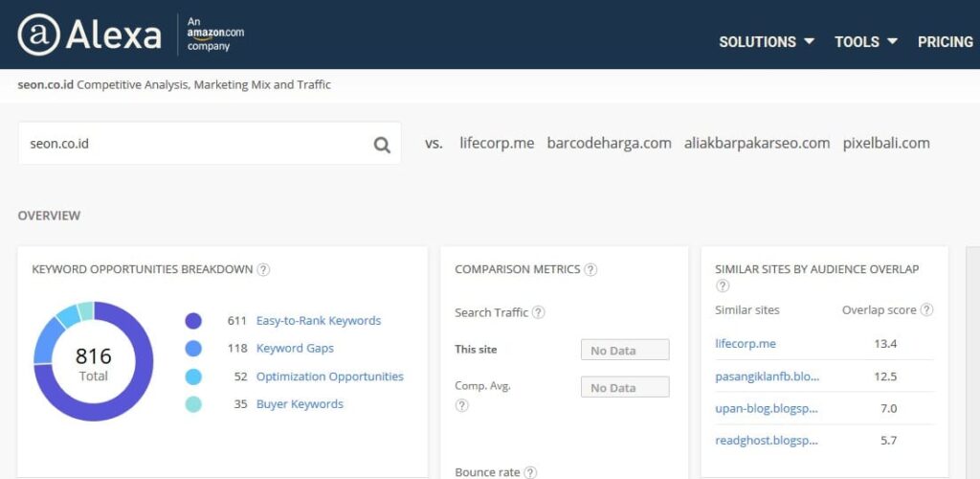Screen dimensions: 980x479
Task: Click the 611 keyword count
Action: tap(237, 321)
